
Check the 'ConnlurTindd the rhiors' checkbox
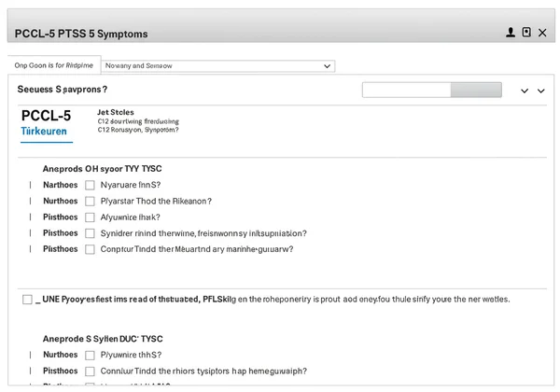pyautogui.click(x=91, y=371)
